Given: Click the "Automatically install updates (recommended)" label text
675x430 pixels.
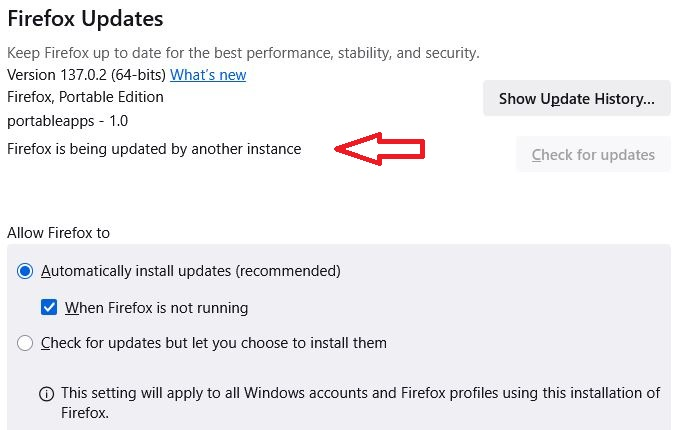Looking at the screenshot, I should pos(191,271).
